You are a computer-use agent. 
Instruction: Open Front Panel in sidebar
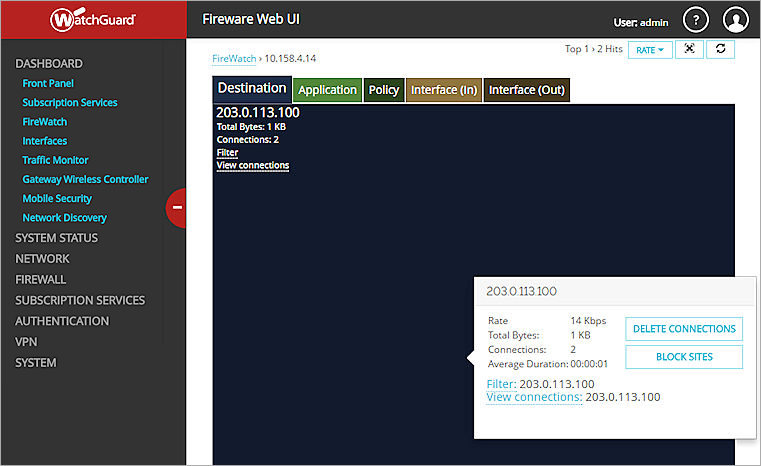[48, 83]
